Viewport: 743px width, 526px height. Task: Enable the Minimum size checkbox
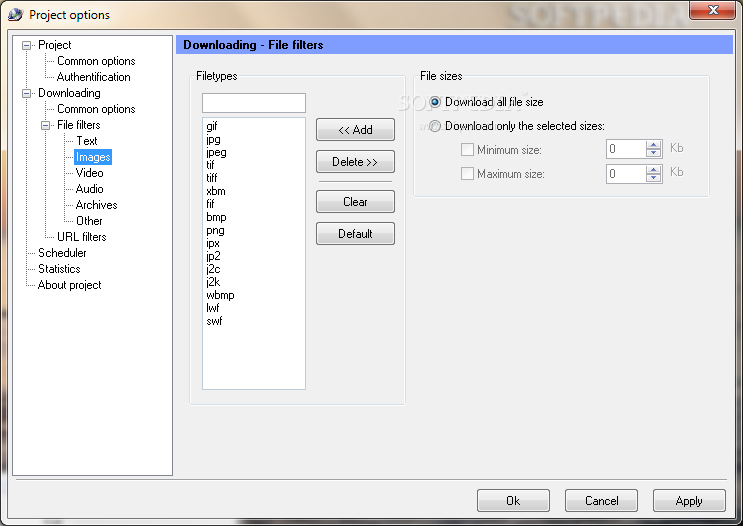tap(467, 150)
